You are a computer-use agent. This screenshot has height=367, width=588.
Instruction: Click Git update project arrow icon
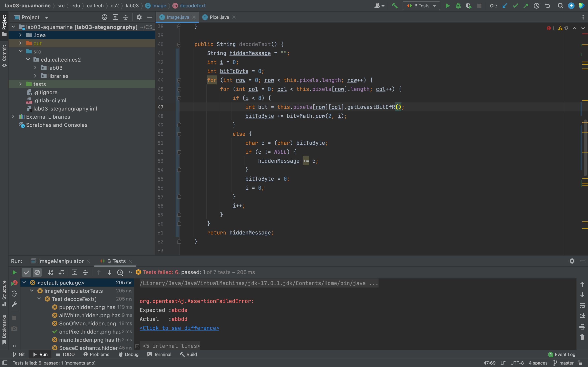point(505,6)
